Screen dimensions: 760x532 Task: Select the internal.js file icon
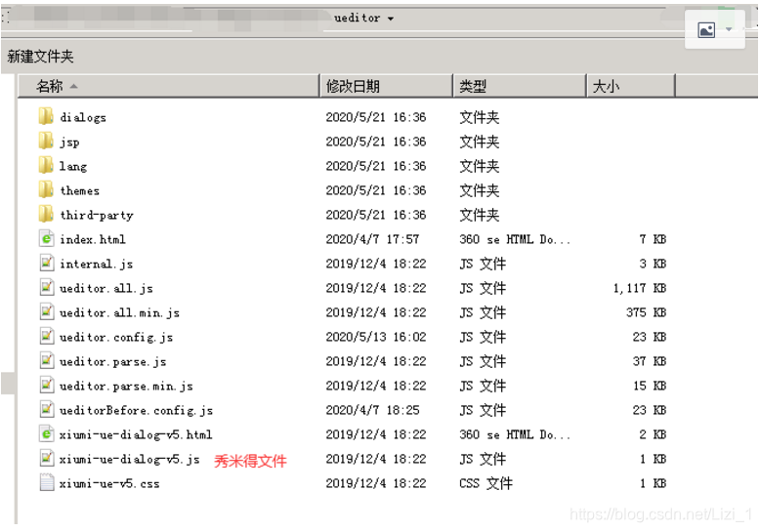(47, 264)
